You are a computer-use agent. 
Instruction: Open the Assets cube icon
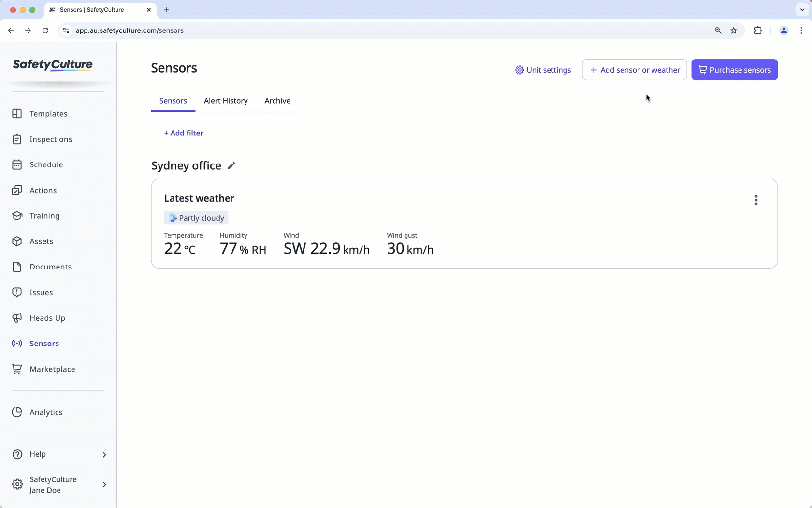pyautogui.click(x=17, y=241)
